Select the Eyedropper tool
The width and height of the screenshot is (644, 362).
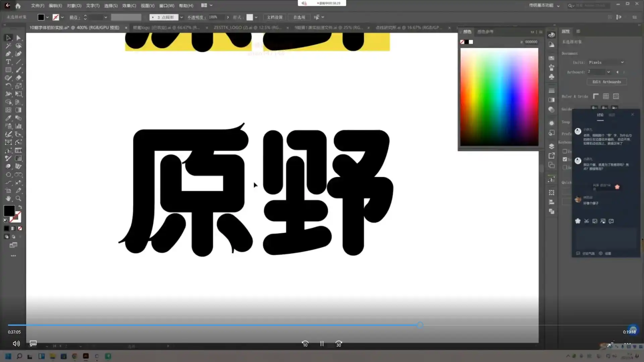pyautogui.click(x=8, y=118)
